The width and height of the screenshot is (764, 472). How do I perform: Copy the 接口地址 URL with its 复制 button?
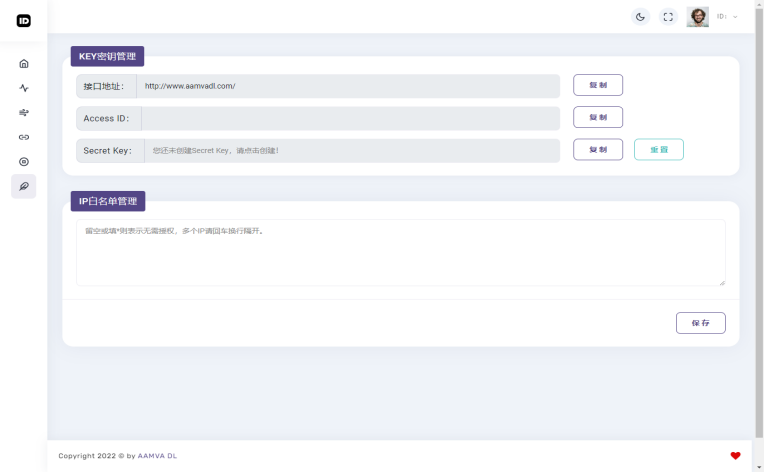(597, 85)
